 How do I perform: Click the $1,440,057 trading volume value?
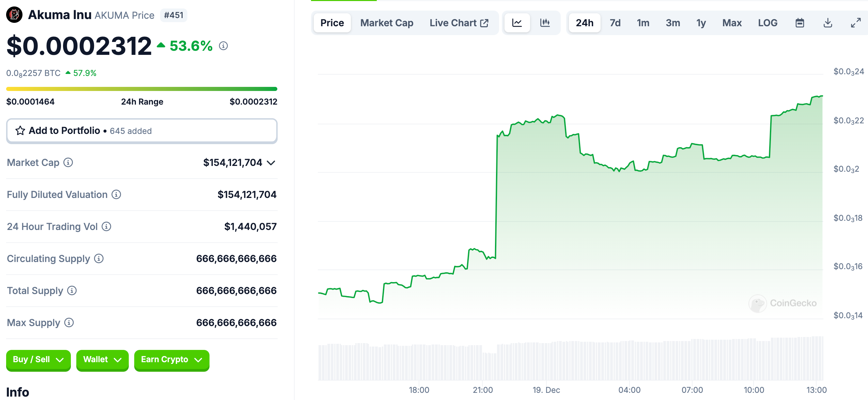click(250, 227)
